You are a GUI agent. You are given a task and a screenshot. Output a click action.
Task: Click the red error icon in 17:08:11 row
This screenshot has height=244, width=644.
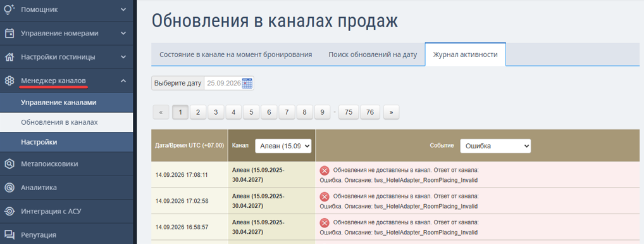325,170
